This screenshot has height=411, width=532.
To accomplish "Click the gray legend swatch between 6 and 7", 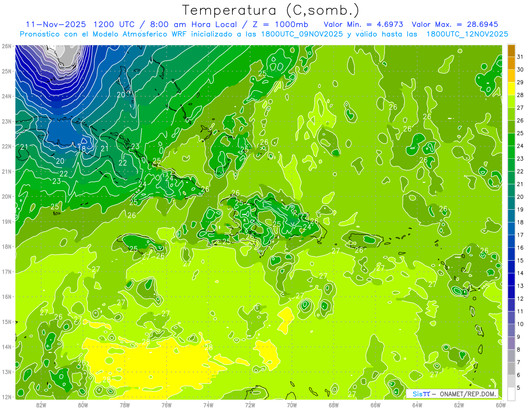I will (512, 368).
